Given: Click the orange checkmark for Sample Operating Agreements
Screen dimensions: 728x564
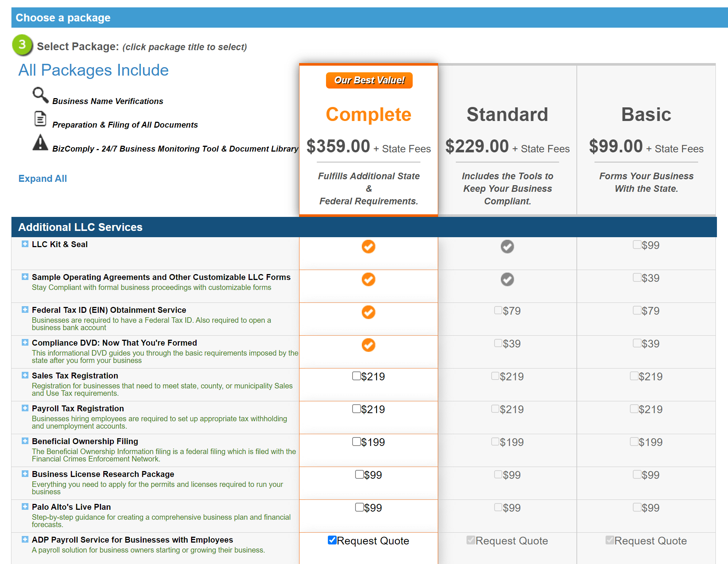Looking at the screenshot, I should (x=368, y=279).
